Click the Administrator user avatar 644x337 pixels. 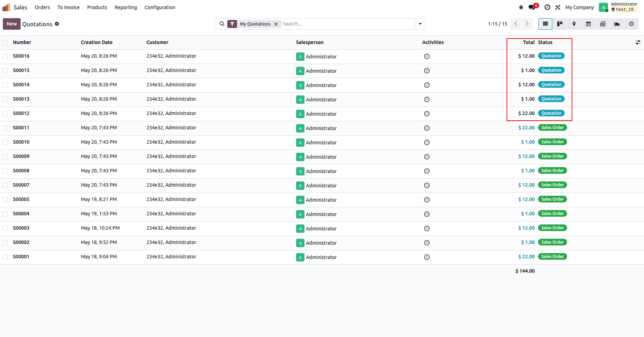tap(603, 7)
